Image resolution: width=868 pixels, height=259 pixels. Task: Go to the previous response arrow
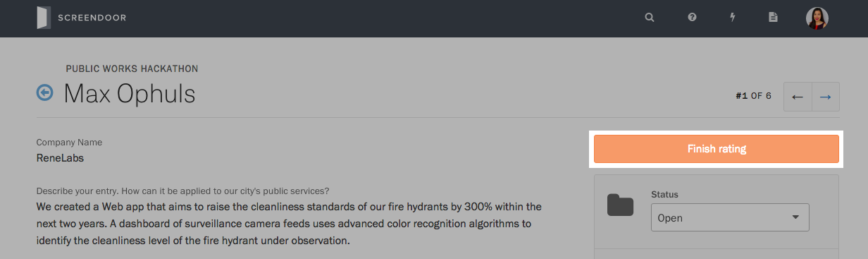pyautogui.click(x=798, y=97)
